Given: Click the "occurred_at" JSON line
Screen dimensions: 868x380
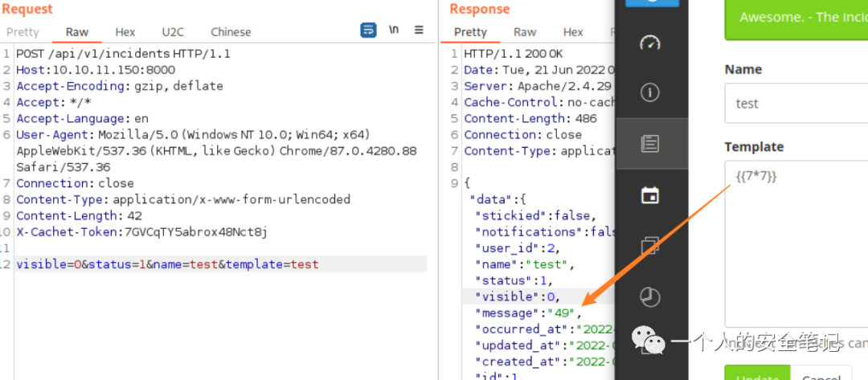Looking at the screenshot, I should click(545, 329).
